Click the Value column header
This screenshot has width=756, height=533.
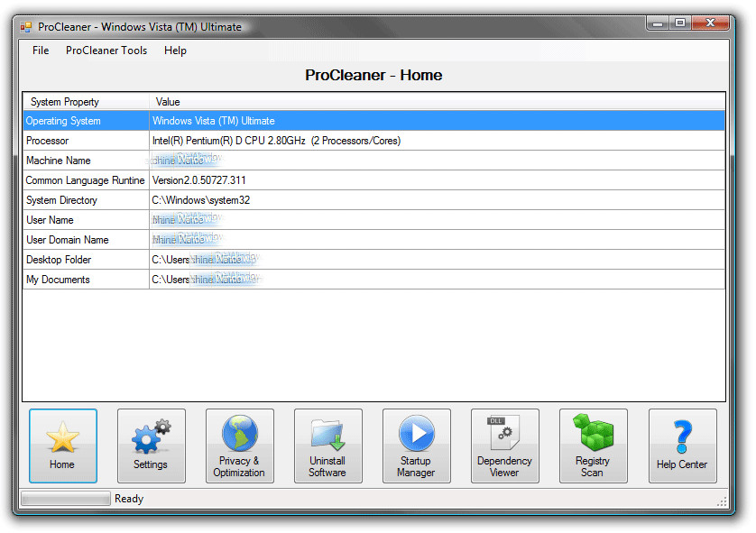[437, 102]
